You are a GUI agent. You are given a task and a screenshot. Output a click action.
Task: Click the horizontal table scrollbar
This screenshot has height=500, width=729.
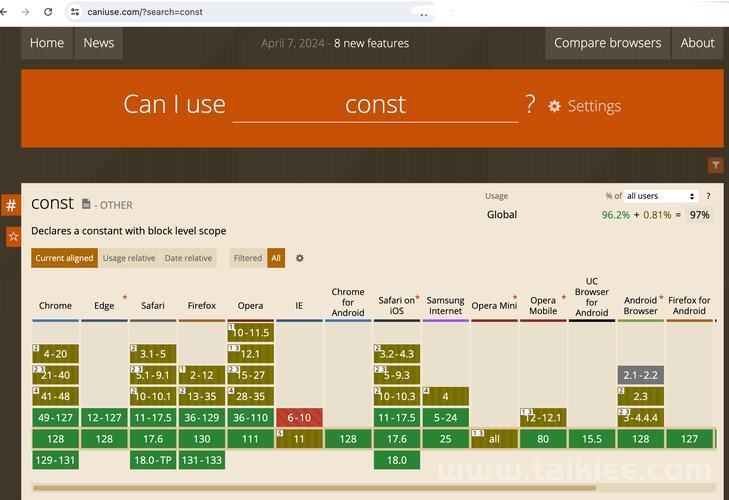pos(314,488)
